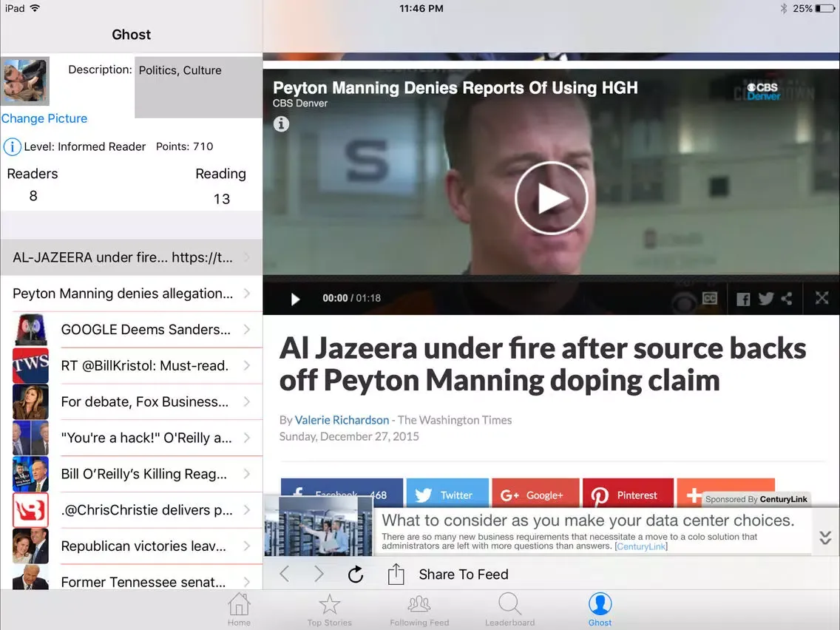
Task: Share the video on Facebook from the player bar
Action: [743, 299]
